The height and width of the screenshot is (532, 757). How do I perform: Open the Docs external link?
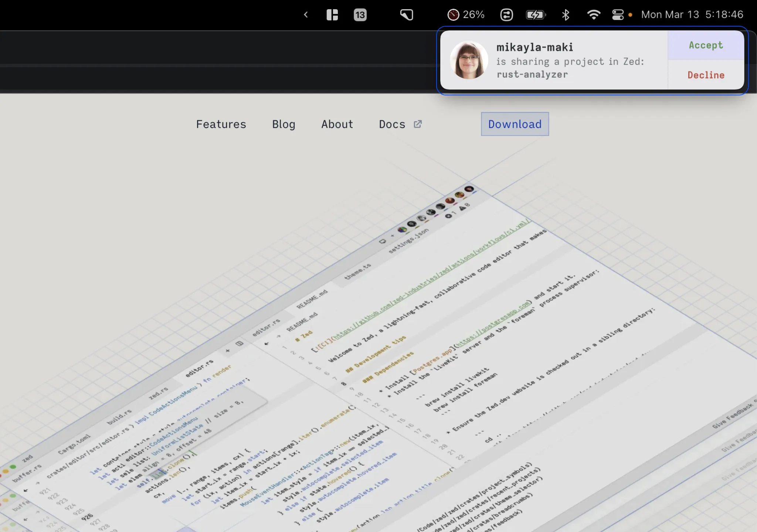(x=392, y=124)
